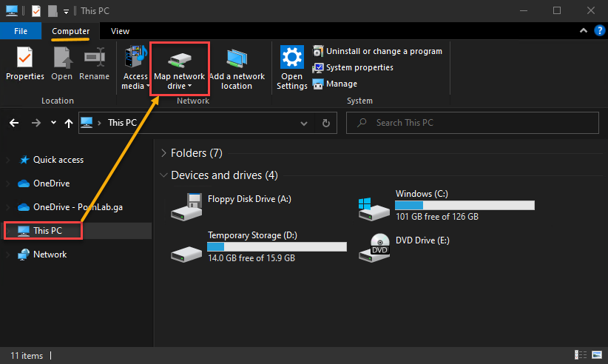
Task: Switch to details view in status bar
Action: click(581, 354)
